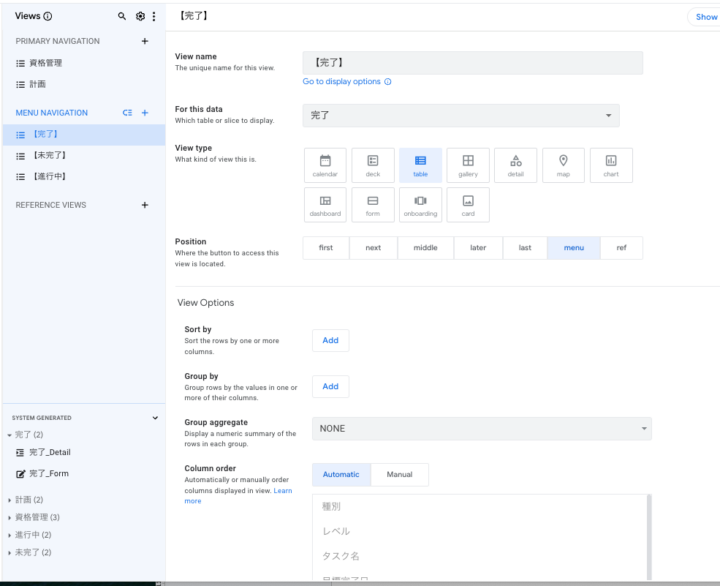The height and width of the screenshot is (586, 720).
Task: Switch Column order to Manual
Action: pos(399,474)
